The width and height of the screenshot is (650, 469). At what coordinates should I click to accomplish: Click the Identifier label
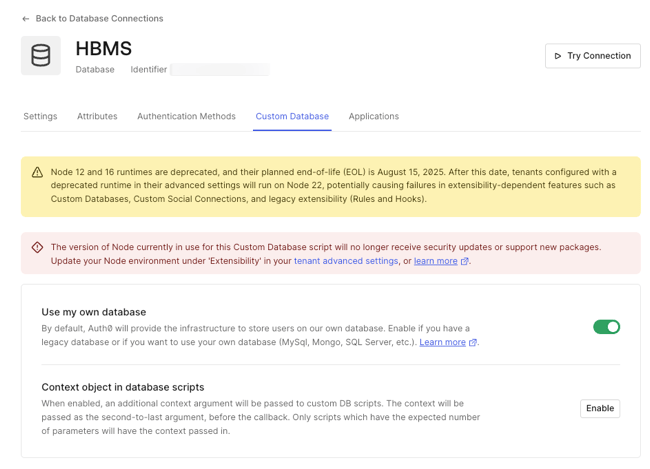click(148, 69)
